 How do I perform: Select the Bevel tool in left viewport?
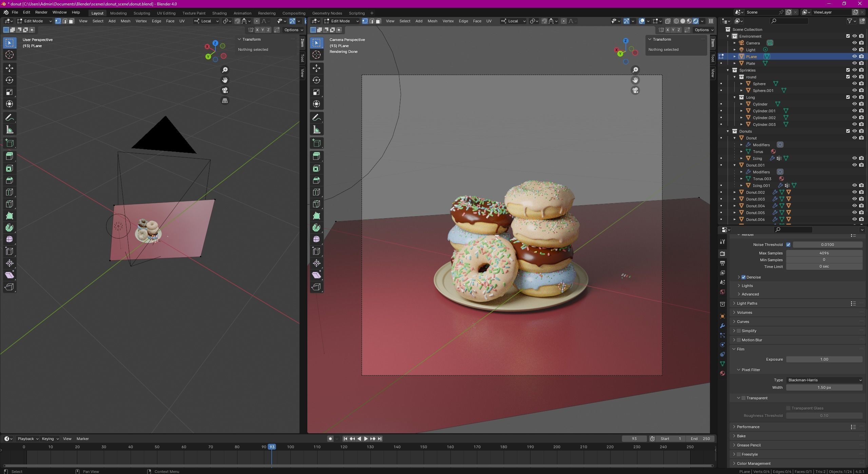tap(9, 180)
